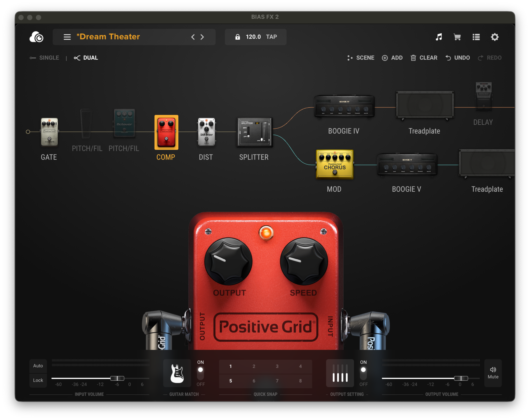Open the preset hamburger menu
This screenshot has width=530, height=420.
coord(67,37)
